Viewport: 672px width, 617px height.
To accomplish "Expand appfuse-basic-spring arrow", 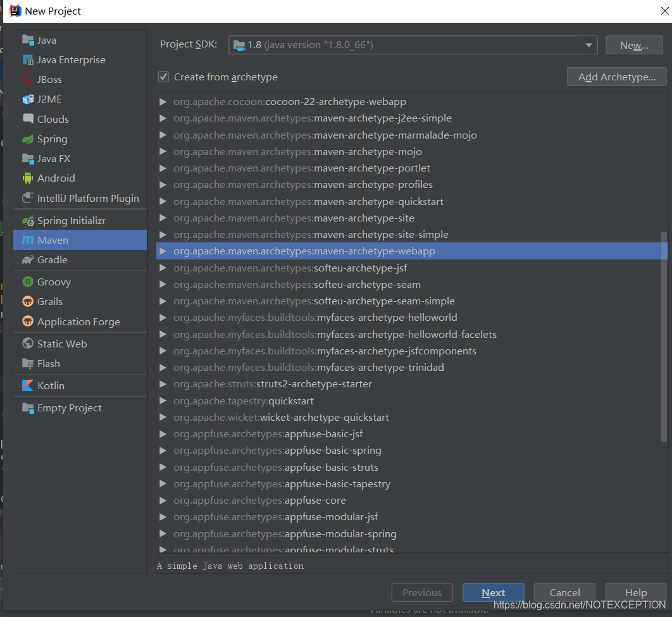I will (x=163, y=451).
